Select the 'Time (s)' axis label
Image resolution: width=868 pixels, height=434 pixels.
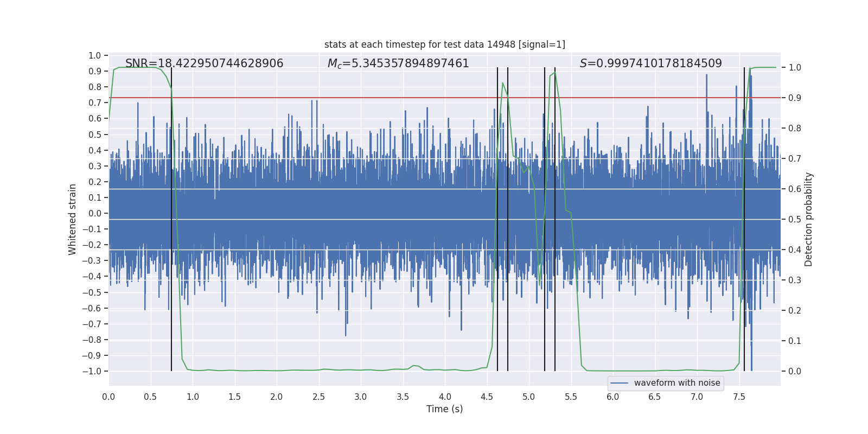pyautogui.click(x=445, y=409)
